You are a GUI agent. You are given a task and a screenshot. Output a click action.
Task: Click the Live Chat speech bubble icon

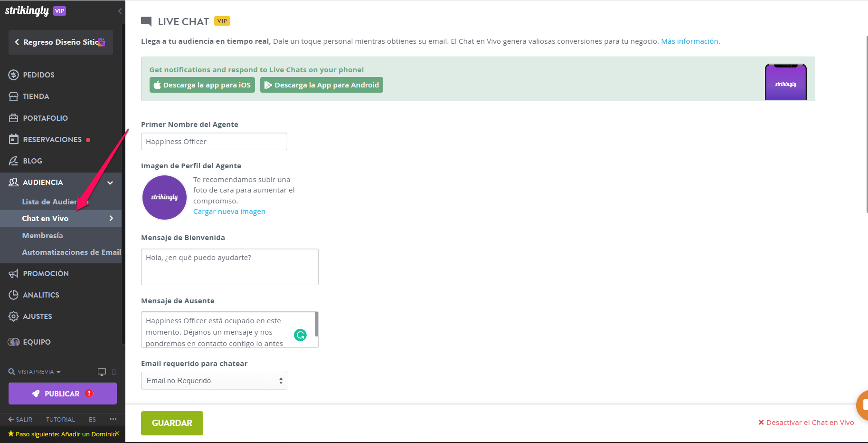pyautogui.click(x=146, y=21)
